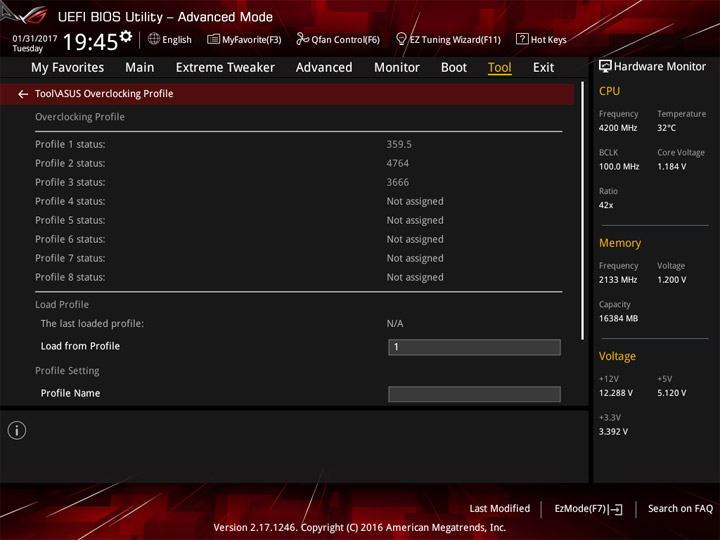Click the 01/31/2017 date text
Image resolution: width=720 pixels, height=540 pixels.
(35, 39)
